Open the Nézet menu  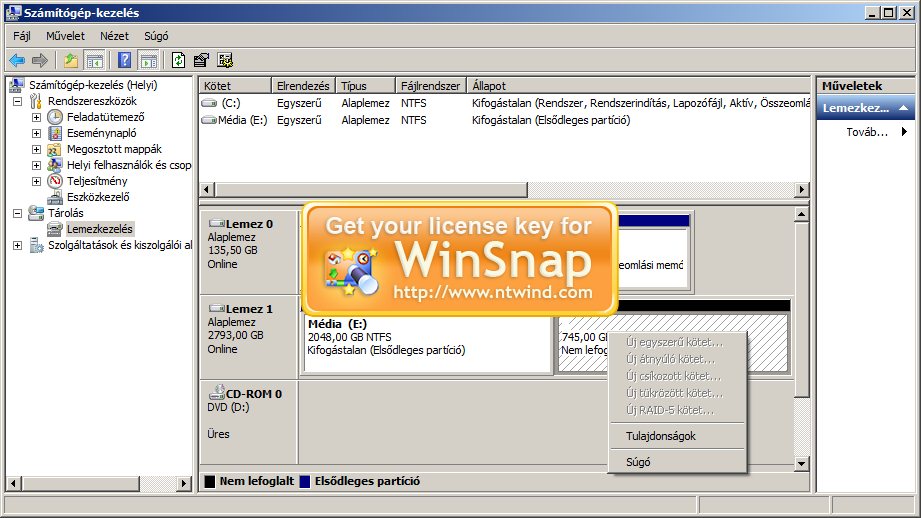(114, 36)
